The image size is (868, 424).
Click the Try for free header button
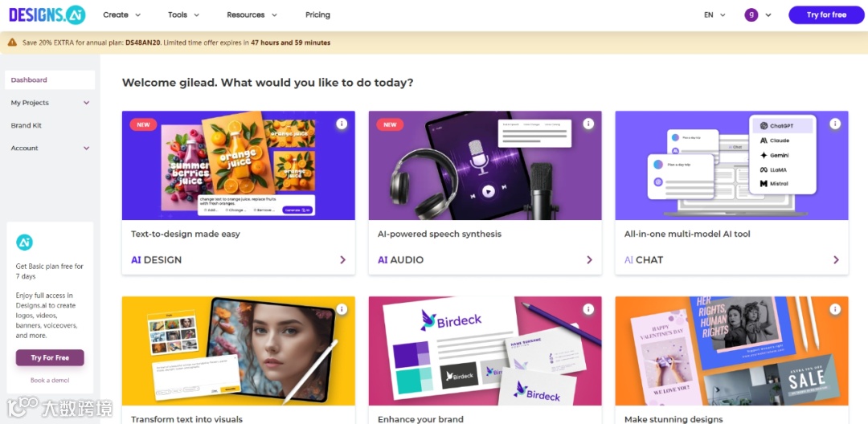pyautogui.click(x=826, y=15)
